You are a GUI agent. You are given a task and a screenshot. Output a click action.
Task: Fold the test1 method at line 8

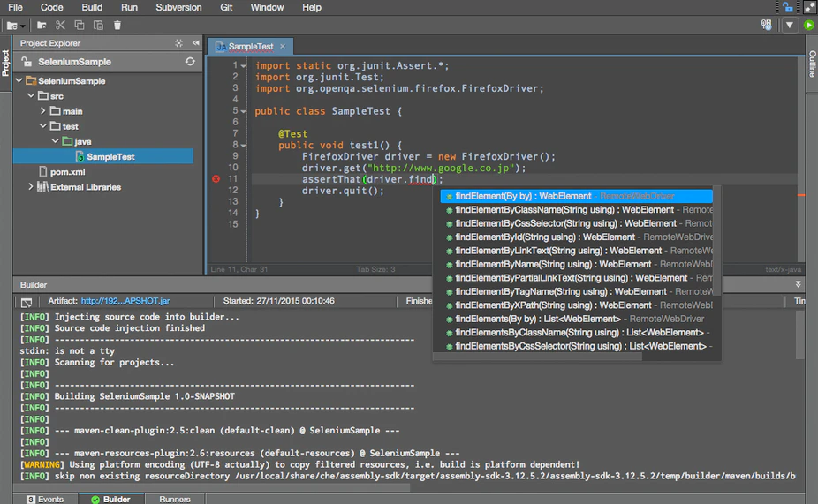click(244, 146)
